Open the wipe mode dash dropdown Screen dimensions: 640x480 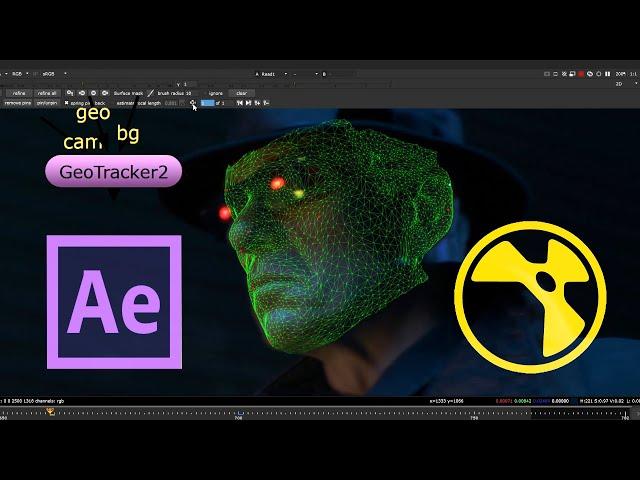coord(305,74)
